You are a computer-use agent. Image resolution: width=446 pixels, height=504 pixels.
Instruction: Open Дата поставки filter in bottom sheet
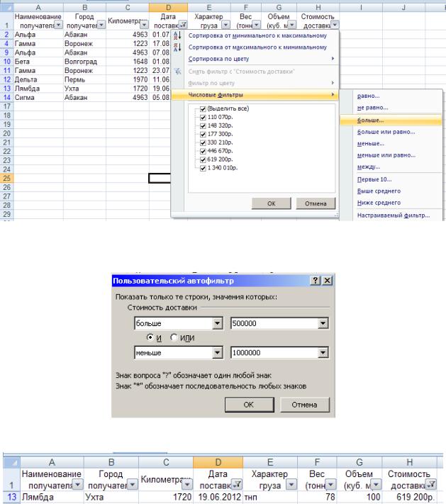(238, 484)
